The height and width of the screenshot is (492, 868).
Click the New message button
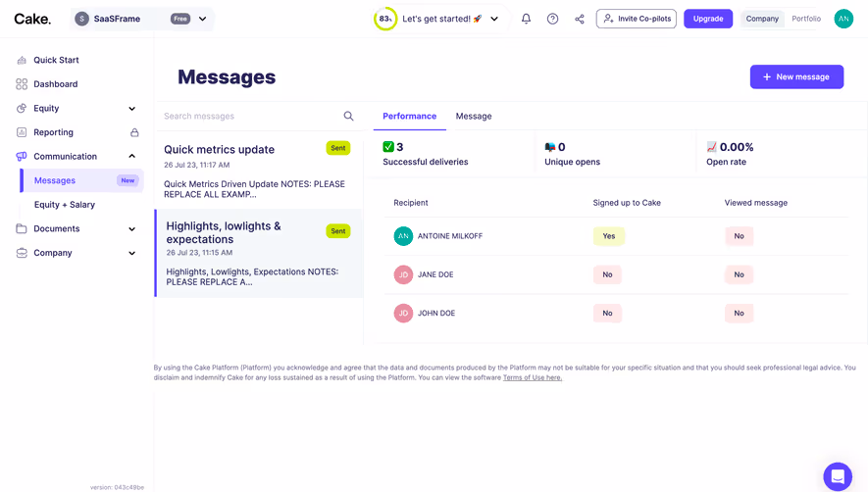796,76
